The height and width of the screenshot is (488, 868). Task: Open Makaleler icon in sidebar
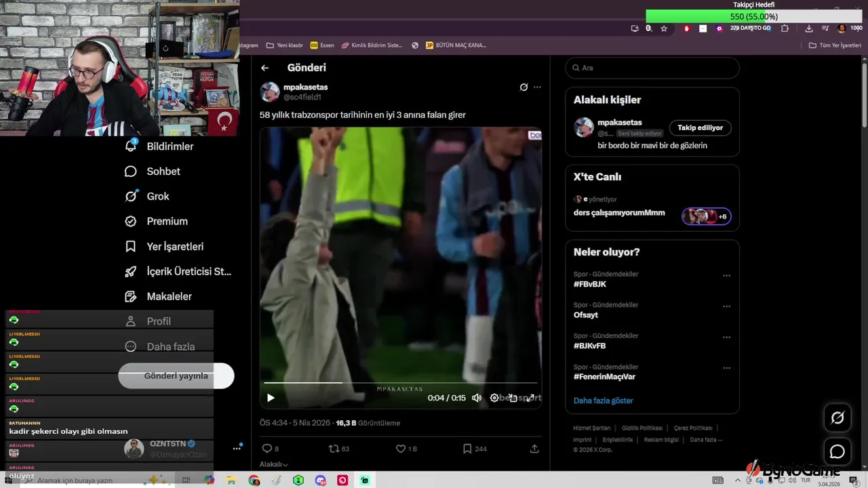tap(131, 296)
